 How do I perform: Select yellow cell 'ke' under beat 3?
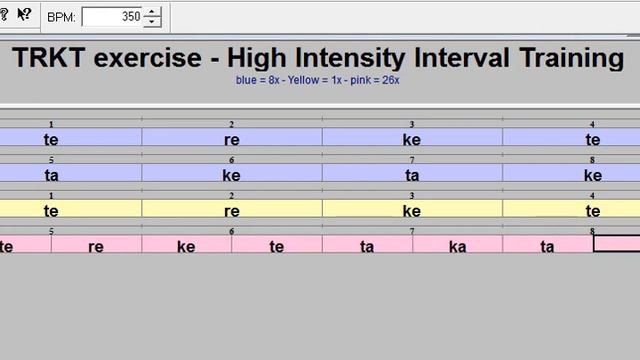pos(412,209)
